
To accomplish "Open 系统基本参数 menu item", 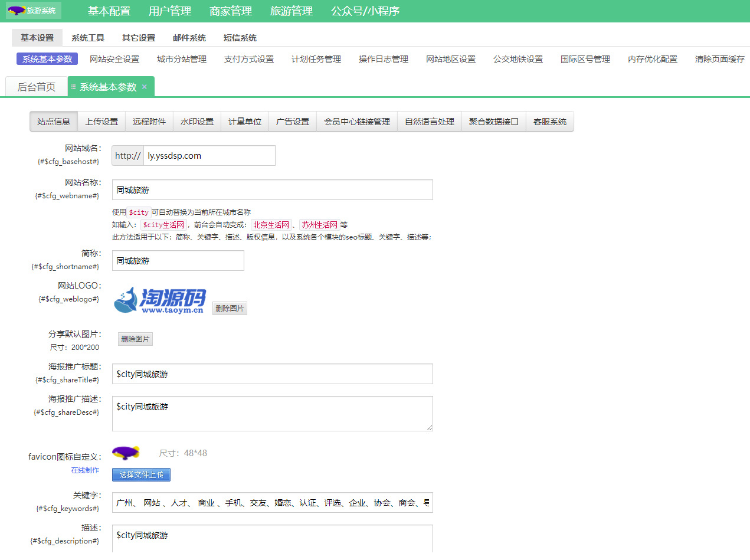I will pos(47,59).
